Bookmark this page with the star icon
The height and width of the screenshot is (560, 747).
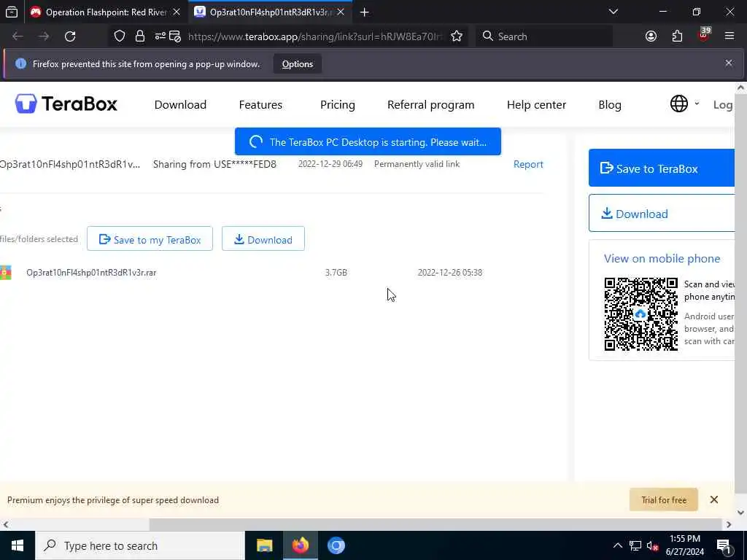click(457, 36)
